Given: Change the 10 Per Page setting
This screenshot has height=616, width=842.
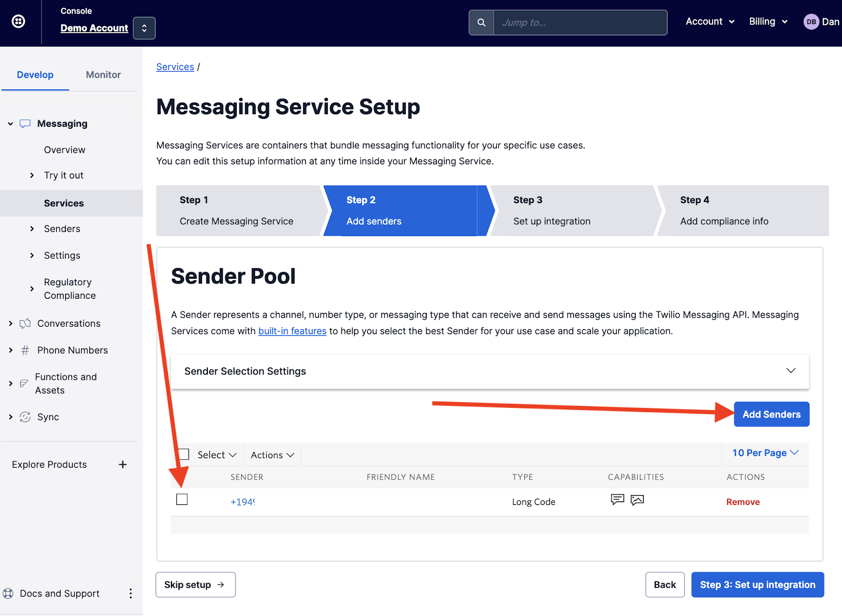Looking at the screenshot, I should point(765,453).
